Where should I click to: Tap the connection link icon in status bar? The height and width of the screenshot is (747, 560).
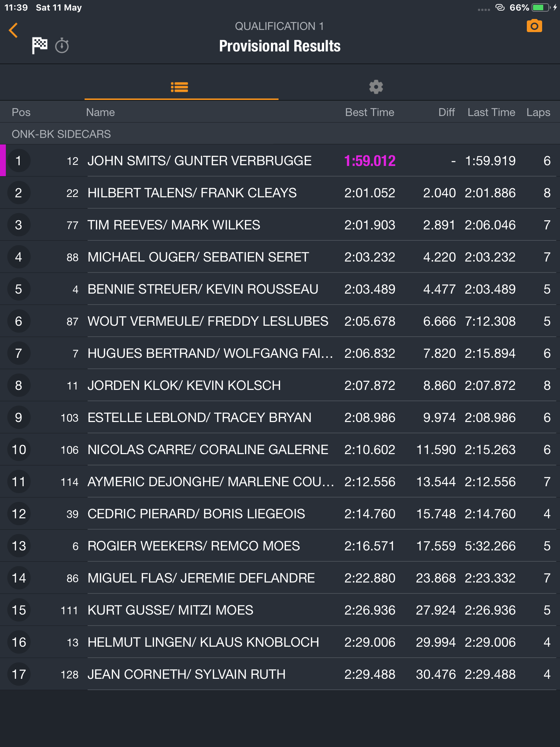tap(500, 8)
